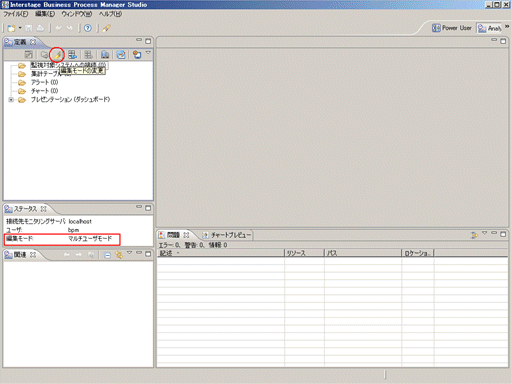Click Link with Editor icon in 関連 panel

(119, 255)
